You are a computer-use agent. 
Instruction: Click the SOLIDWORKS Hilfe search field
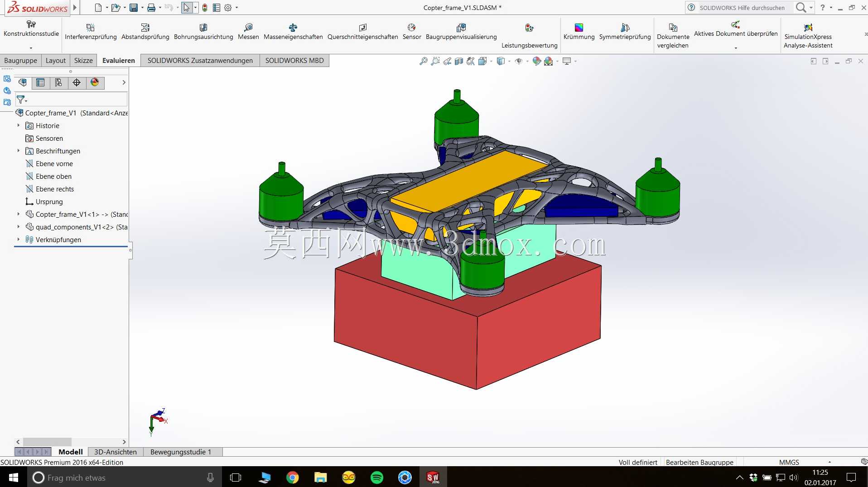pos(743,8)
